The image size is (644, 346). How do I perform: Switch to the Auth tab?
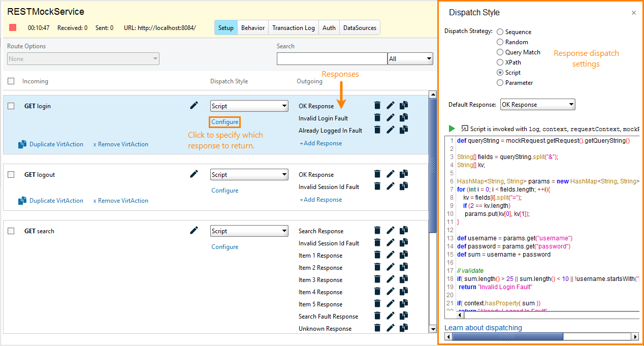pos(329,28)
